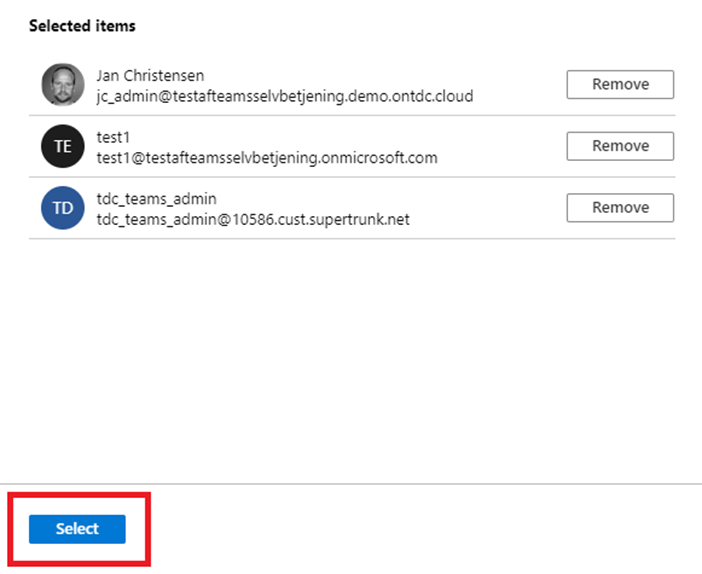Click the TE avatar for test1
Screen dimensions: 702x574
click(63, 146)
